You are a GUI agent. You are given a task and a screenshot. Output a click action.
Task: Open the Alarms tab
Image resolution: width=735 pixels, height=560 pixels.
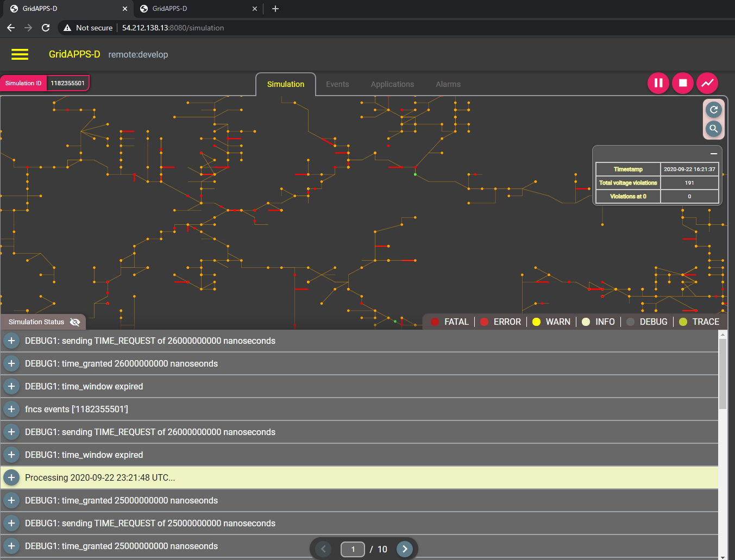point(448,84)
